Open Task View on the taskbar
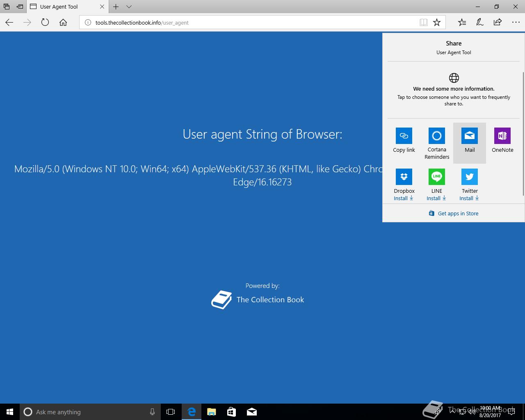This screenshot has height=420, width=525. pos(171,412)
